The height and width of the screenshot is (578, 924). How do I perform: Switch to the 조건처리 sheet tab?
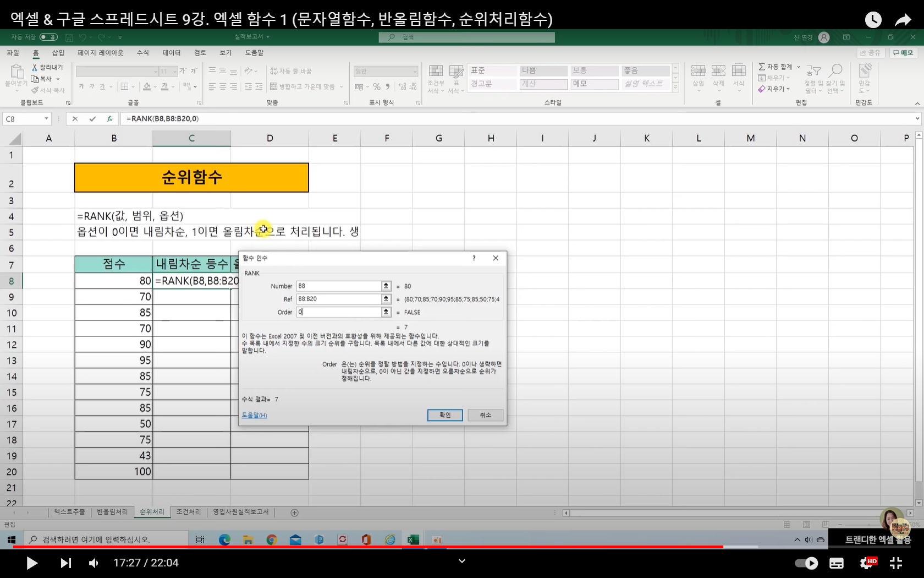pos(189,512)
